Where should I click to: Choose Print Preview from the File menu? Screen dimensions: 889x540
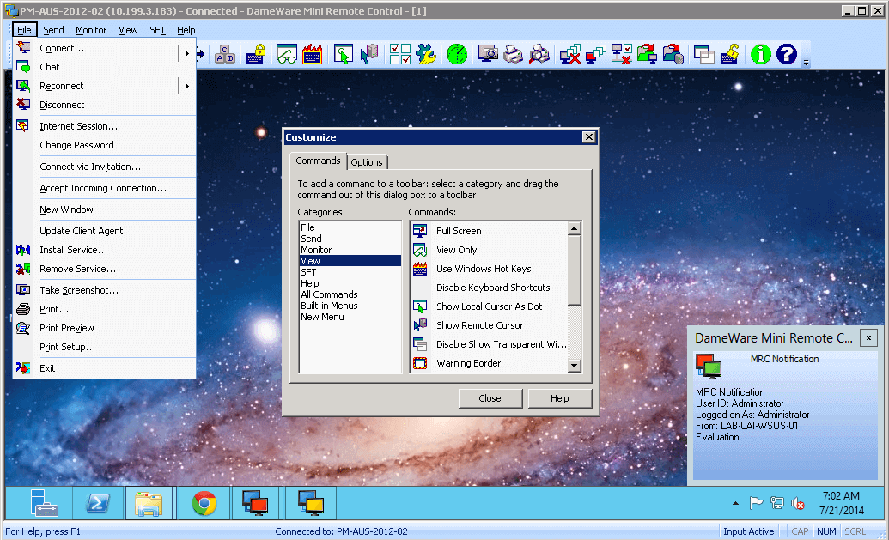104,328
